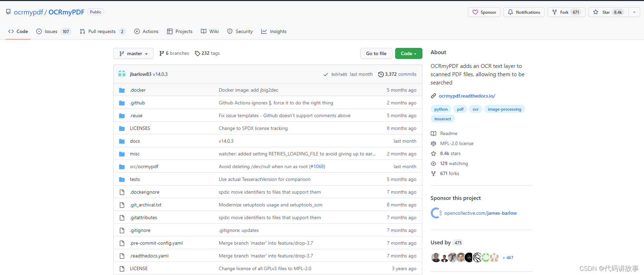Open the Wiki tab
This screenshot has height=275, width=644.
(x=210, y=31)
